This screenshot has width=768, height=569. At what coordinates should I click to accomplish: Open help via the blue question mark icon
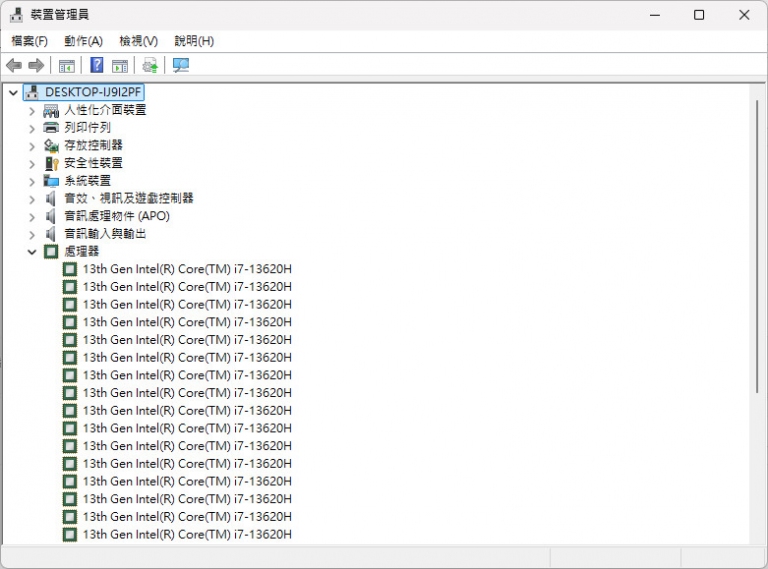click(97, 65)
